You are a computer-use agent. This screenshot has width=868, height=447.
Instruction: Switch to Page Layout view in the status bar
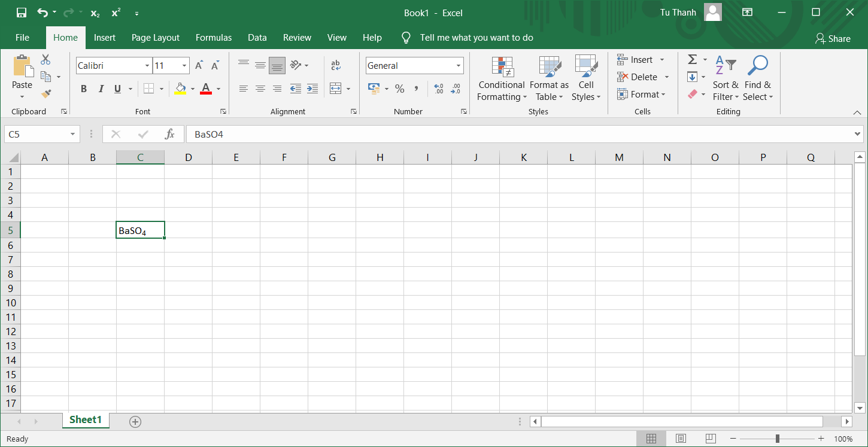point(681,439)
